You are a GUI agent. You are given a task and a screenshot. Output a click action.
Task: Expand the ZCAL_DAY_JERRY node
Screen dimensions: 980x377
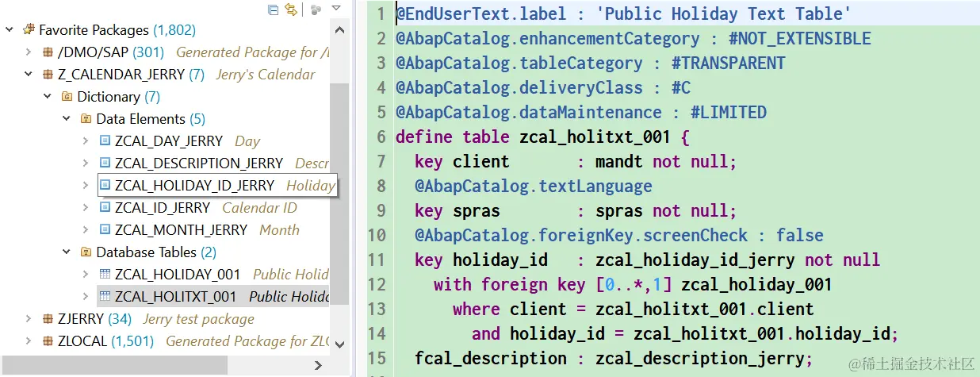pos(86,141)
